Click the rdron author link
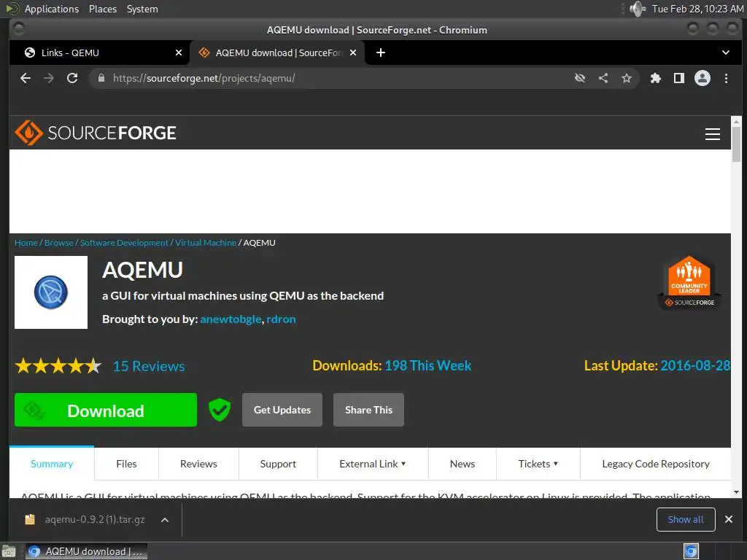 pos(281,319)
